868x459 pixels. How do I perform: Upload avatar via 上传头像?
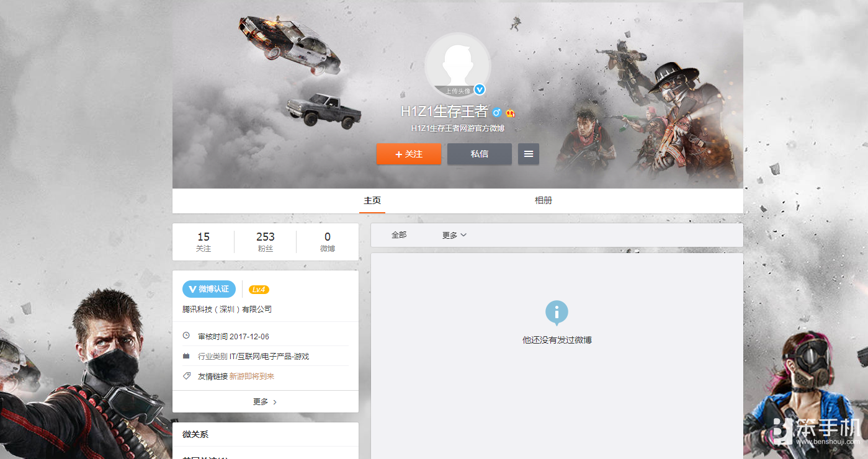[x=458, y=91]
